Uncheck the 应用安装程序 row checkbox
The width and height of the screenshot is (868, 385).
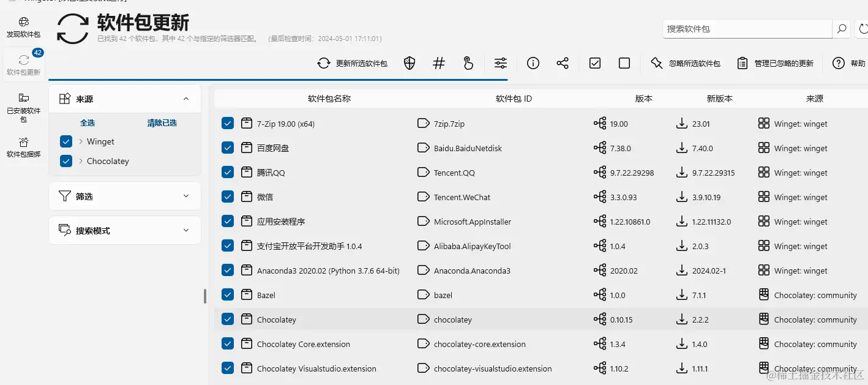(x=228, y=222)
